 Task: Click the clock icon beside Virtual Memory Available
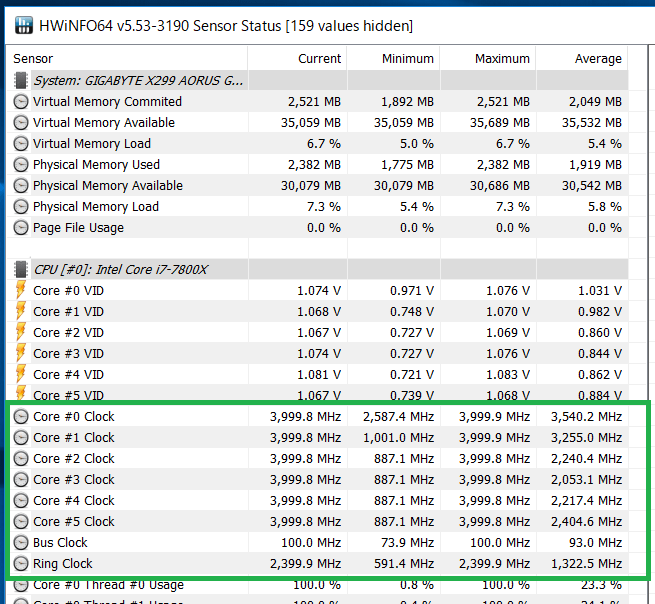[21, 122]
